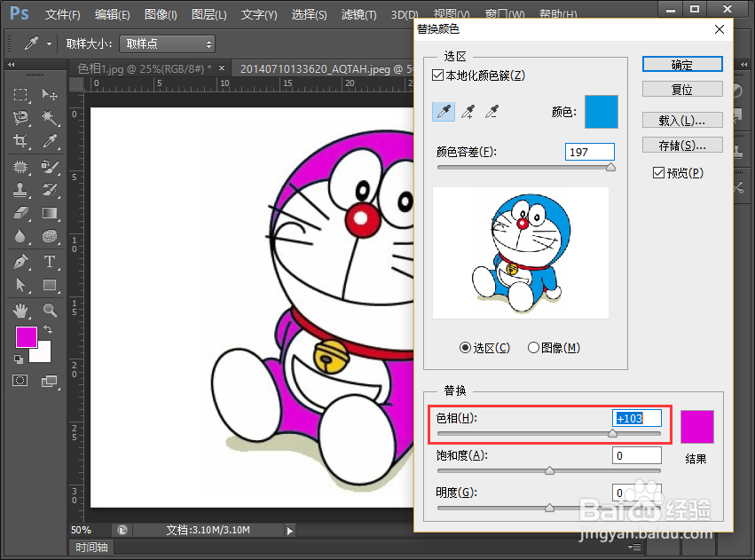Screen dimensions: 755x560
Task: Select the Healing Brush tool
Action: tap(20, 167)
